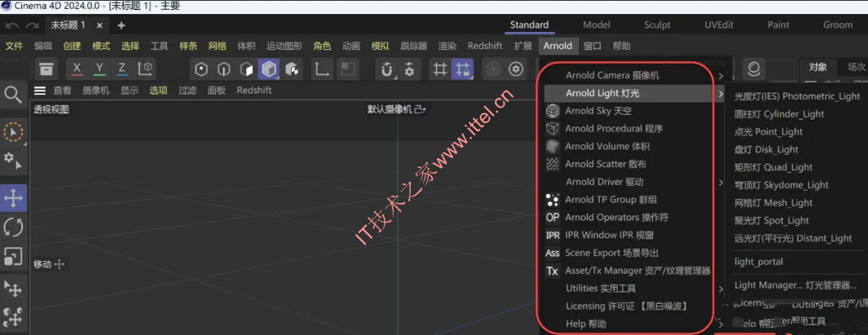
Task: Toggle the X axis lock
Action: pyautogui.click(x=77, y=70)
